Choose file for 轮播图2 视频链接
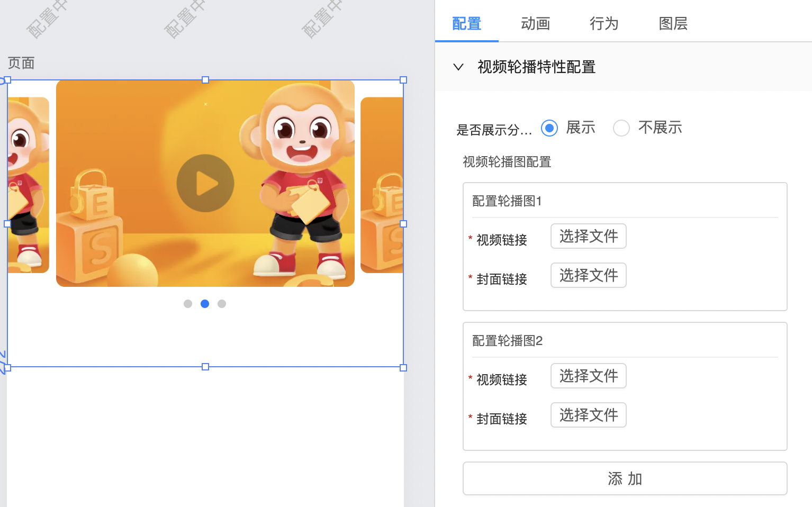Viewport: 812px width, 507px height. [x=588, y=376]
